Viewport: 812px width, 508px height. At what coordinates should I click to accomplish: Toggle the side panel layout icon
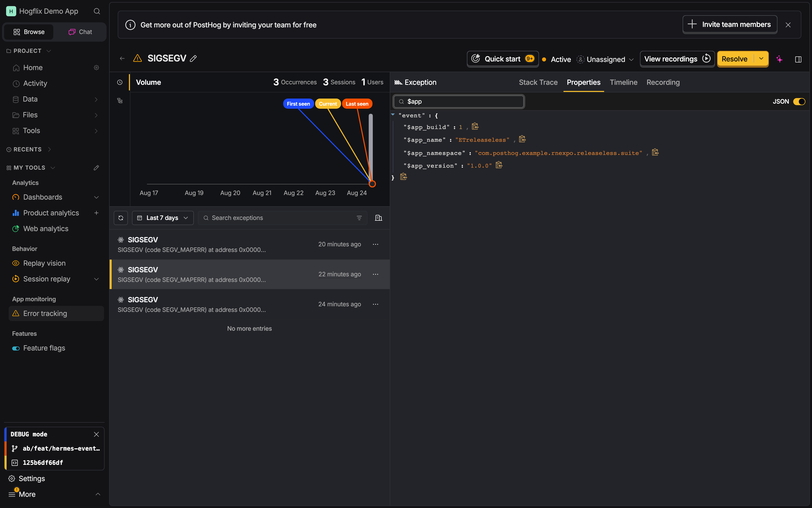pyautogui.click(x=798, y=59)
